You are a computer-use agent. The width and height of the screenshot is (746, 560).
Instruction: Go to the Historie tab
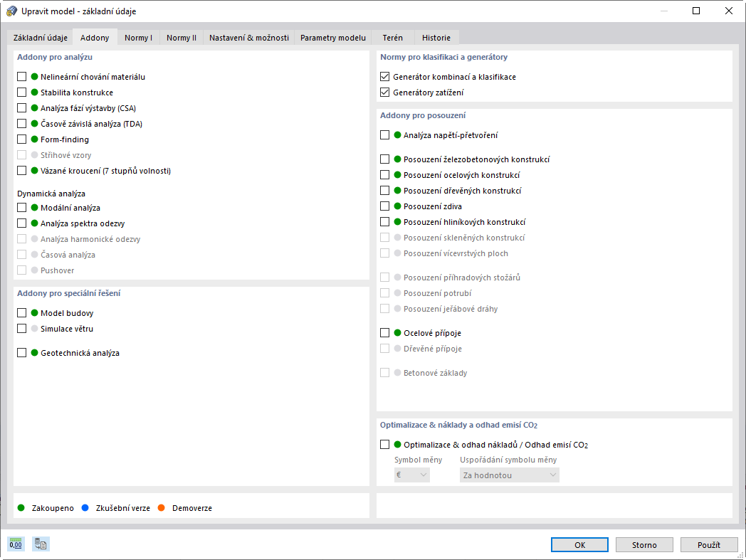(436, 38)
